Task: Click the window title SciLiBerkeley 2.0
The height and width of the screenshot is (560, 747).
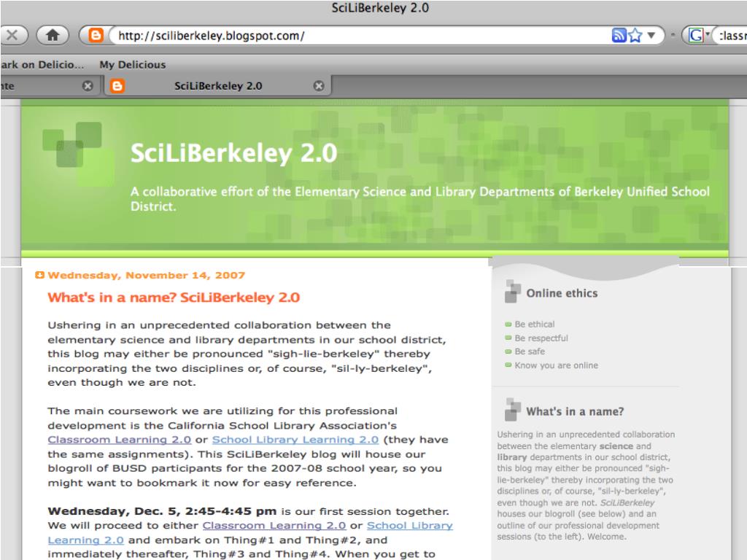Action: (380, 7)
